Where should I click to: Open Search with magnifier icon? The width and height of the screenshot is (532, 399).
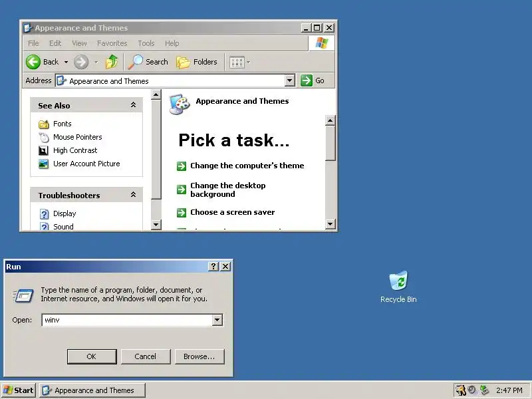click(x=136, y=62)
